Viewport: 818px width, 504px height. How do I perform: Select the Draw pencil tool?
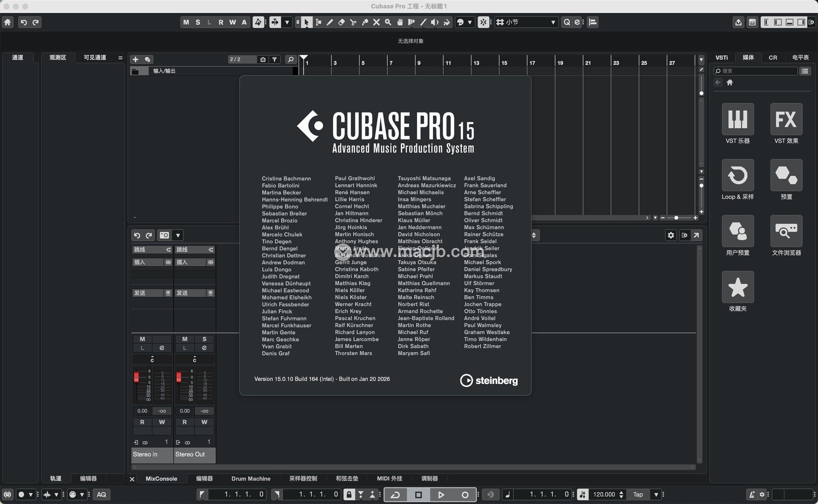click(330, 22)
